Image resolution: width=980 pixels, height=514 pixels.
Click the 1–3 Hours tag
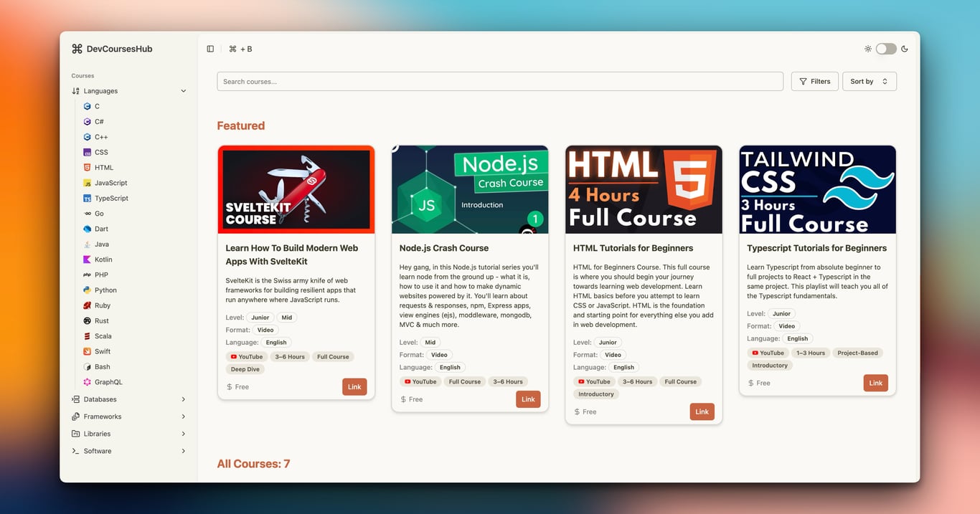point(811,353)
